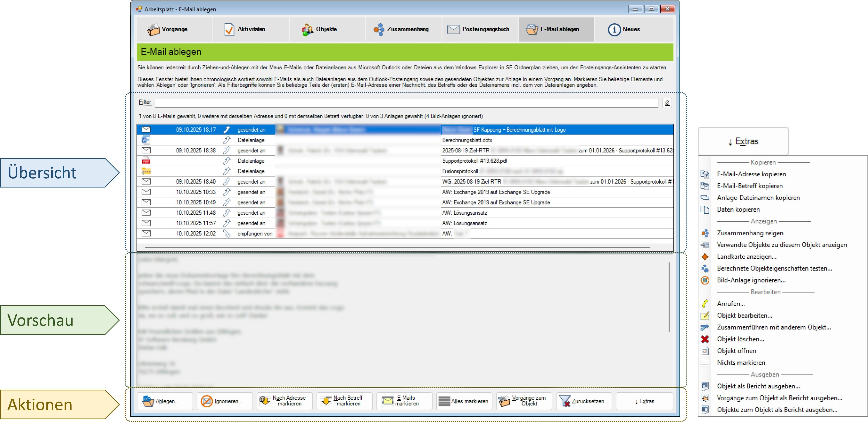Click the PDF icon of Supportprotokoll attachment
Viewport: 868px width, 422px height.
tap(146, 161)
